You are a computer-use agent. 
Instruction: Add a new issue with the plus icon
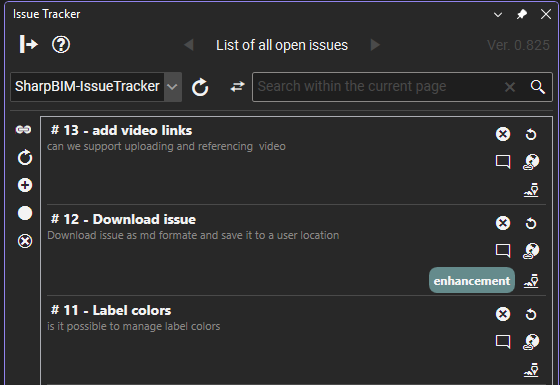25,185
